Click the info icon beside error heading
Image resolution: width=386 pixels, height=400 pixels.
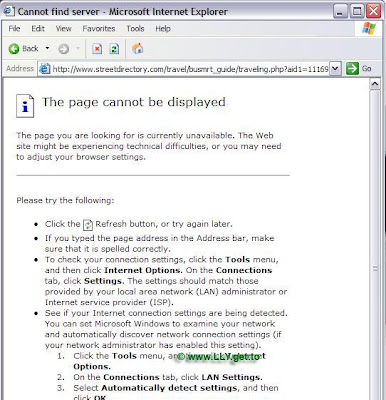25,106
